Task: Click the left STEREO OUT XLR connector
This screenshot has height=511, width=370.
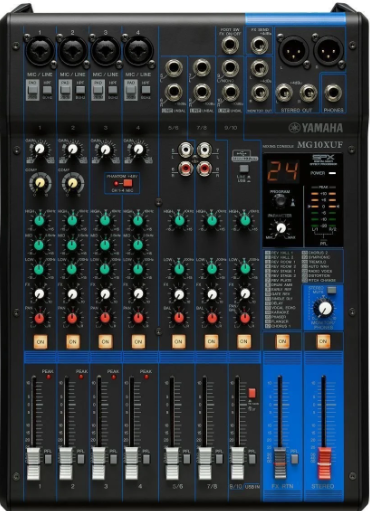Action: pos(293,51)
